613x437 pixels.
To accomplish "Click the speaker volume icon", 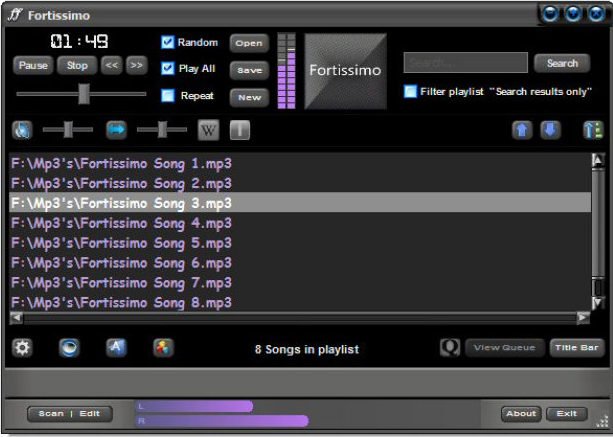I will [22, 130].
